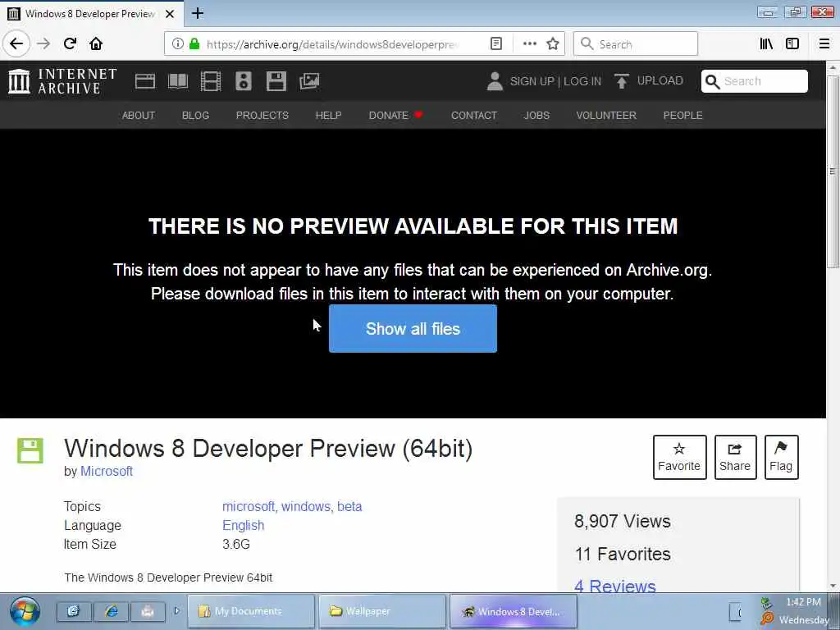The height and width of the screenshot is (630, 840).
Task: Open the 4 Reviews link
Action: (x=615, y=586)
